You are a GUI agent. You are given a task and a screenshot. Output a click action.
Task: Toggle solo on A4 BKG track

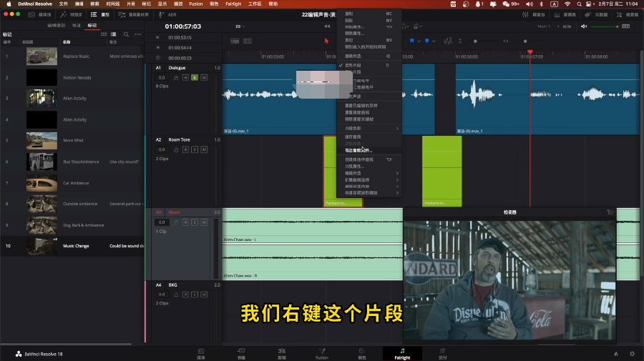195,295
